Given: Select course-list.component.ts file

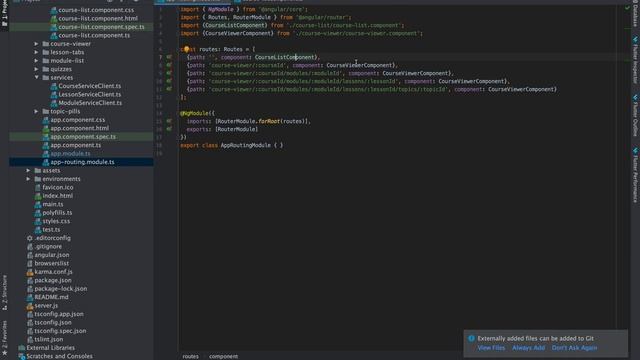Looking at the screenshot, I should 94,36.
